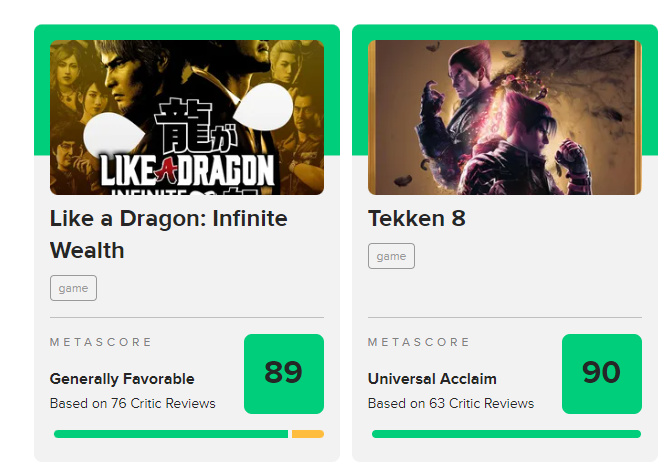
Task: Click the Generally Favorable rating text
Action: click(122, 379)
